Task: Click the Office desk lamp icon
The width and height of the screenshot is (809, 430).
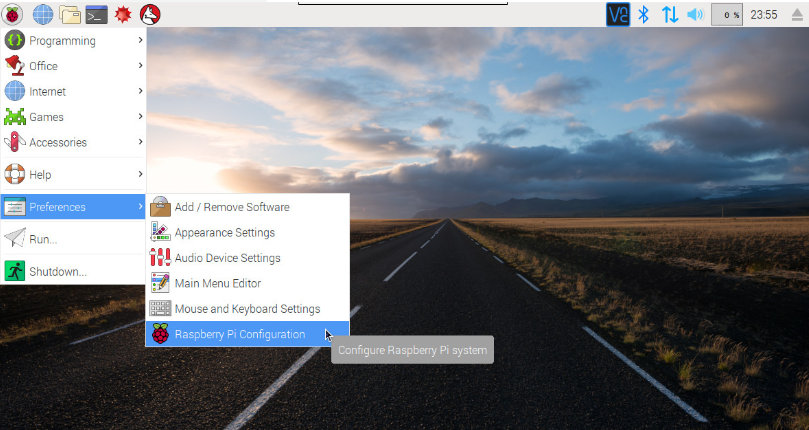Action: 14,66
